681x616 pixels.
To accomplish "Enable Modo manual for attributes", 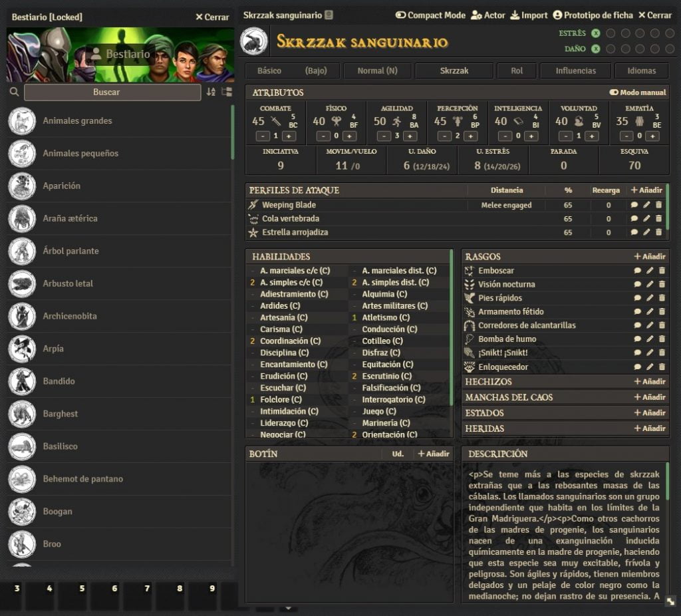I will [638, 92].
